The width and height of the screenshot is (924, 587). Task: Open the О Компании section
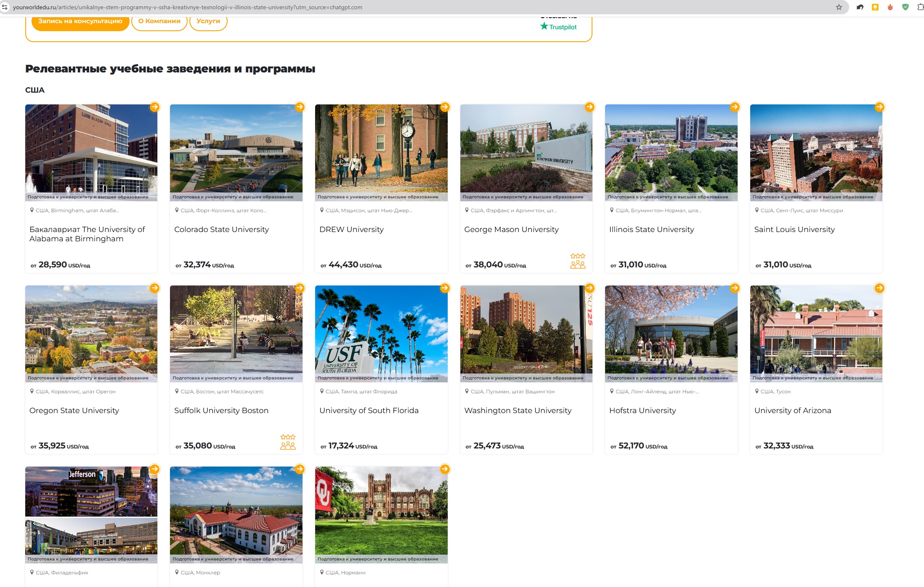(x=159, y=21)
